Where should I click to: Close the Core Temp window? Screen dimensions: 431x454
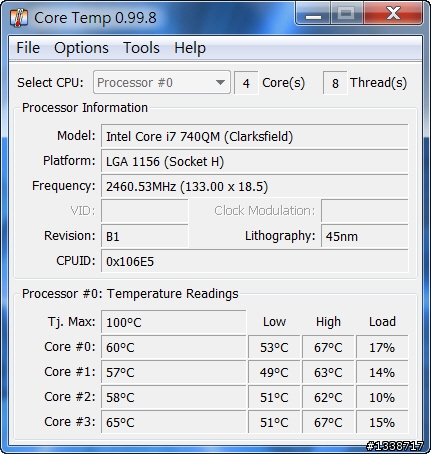pyautogui.click(x=393, y=13)
